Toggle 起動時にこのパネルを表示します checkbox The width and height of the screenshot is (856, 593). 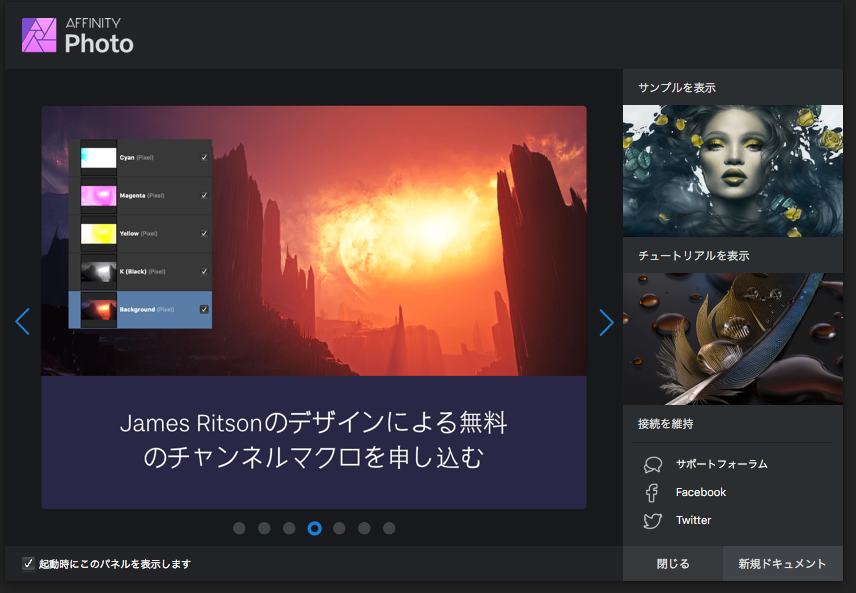tap(28, 564)
